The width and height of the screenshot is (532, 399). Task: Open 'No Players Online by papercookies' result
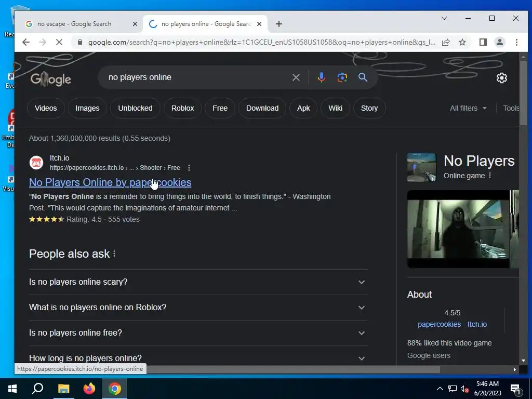(110, 182)
